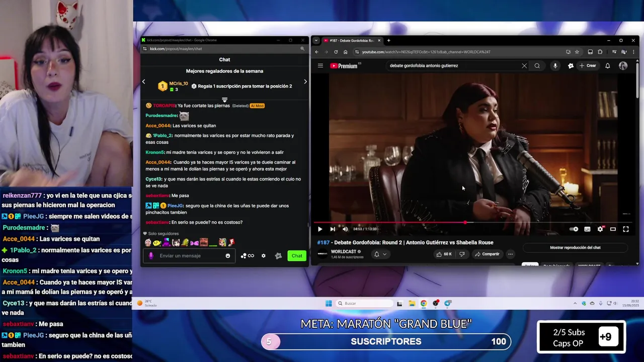Open Kick channel points infinity icon

click(x=251, y=256)
